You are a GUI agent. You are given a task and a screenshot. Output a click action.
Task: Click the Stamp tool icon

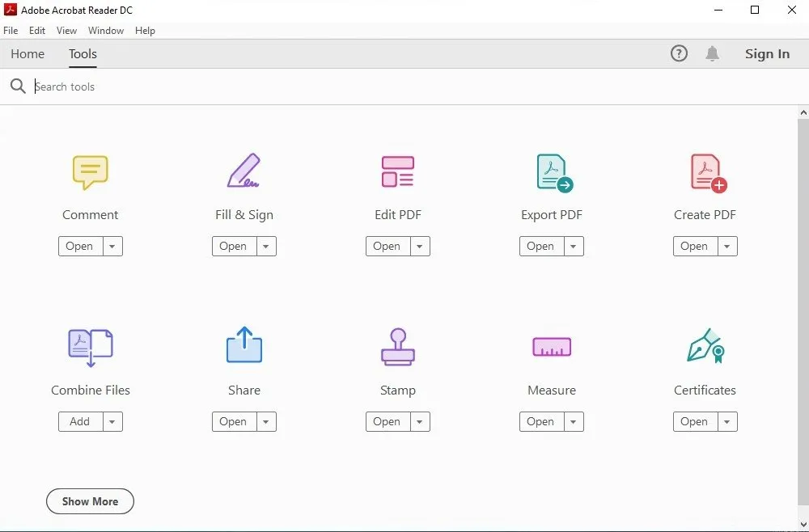(x=397, y=347)
